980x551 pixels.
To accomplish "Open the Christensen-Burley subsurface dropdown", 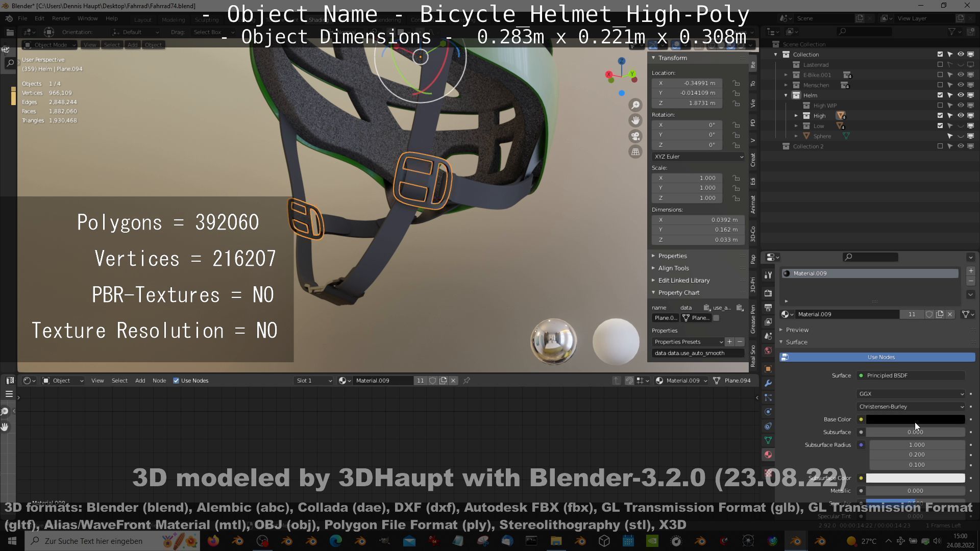I will (x=911, y=407).
